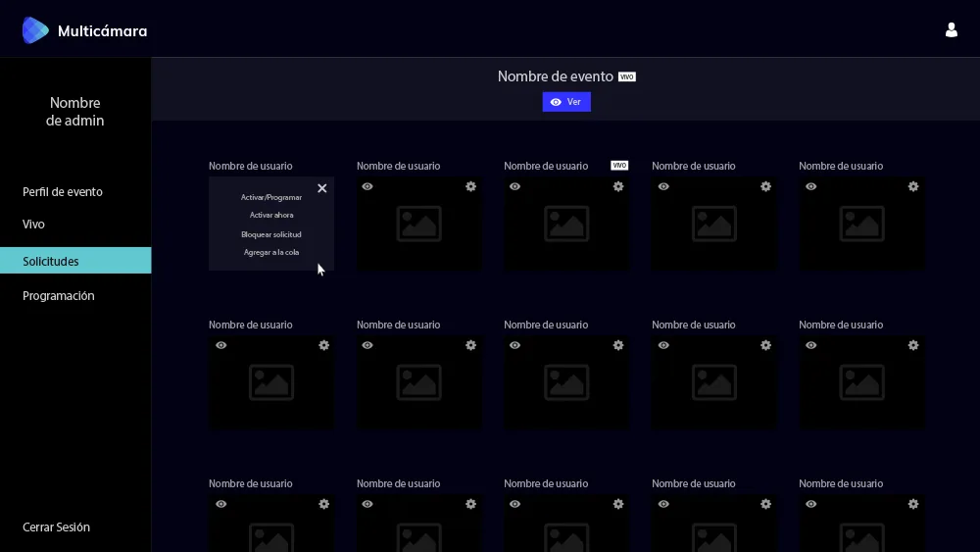Image resolution: width=980 pixels, height=552 pixels.
Task: Toggle eye preview on first row, fourth card
Action: 663,186
